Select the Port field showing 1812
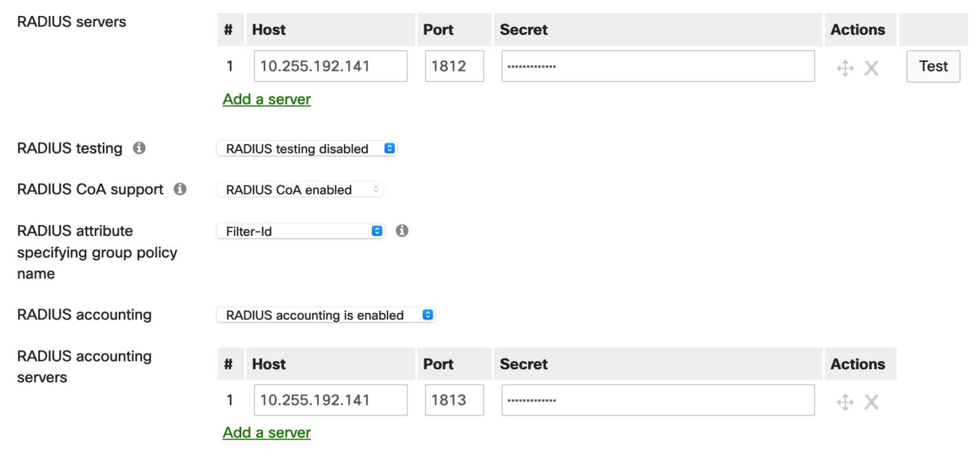The height and width of the screenshot is (457, 980). 454,66
